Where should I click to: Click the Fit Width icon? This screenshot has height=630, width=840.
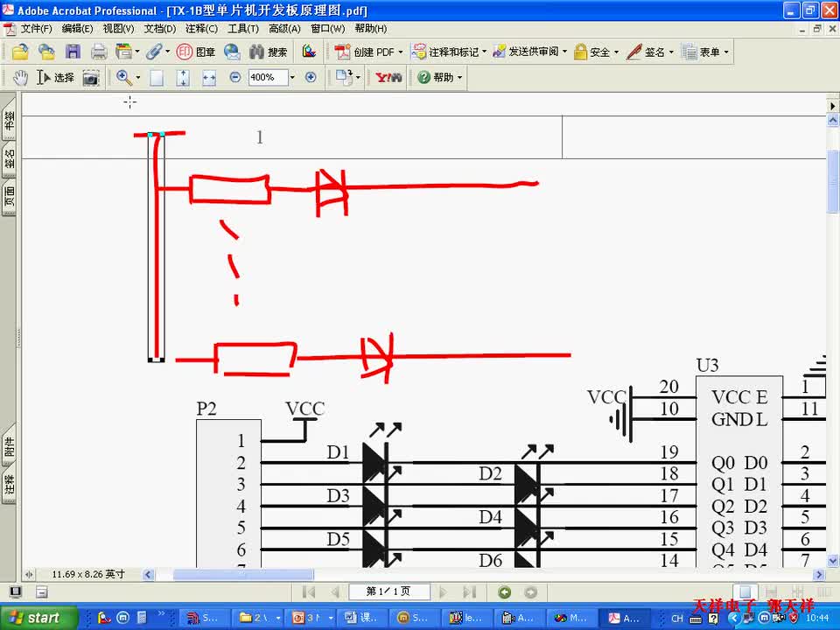point(209,78)
